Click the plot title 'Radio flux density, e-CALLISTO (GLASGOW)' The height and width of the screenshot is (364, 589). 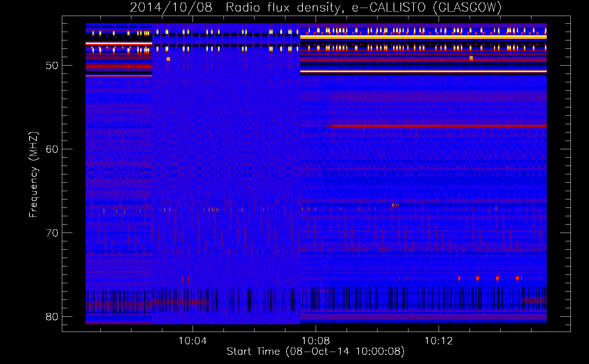pyautogui.click(x=364, y=7)
